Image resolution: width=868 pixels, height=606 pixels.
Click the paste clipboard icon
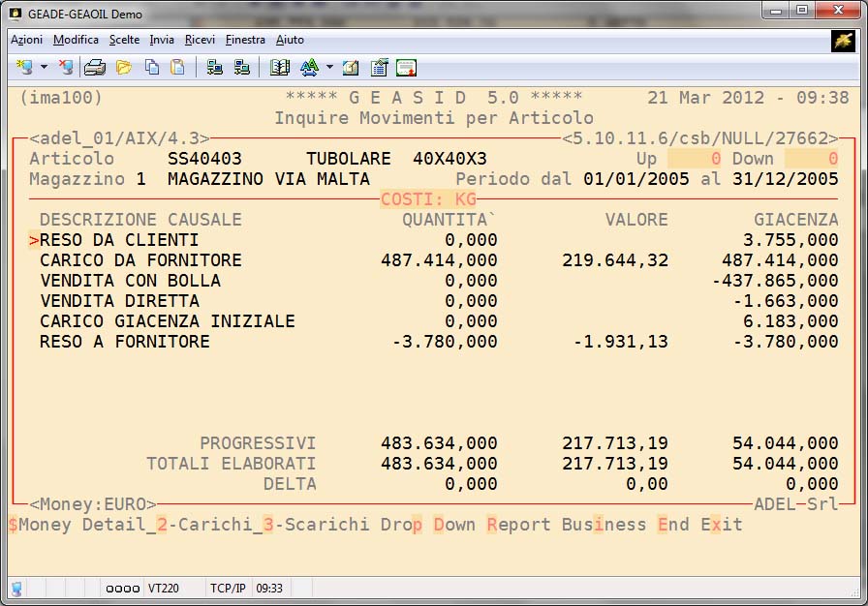point(177,67)
